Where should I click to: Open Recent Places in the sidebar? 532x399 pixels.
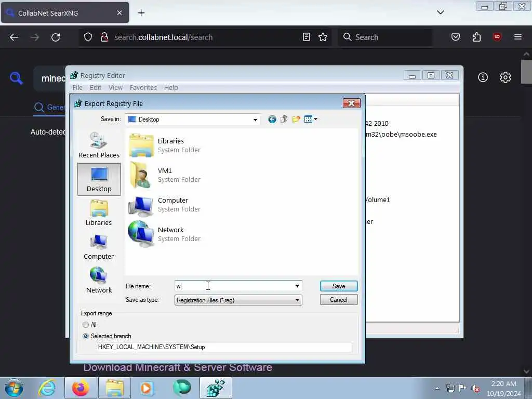[99, 145]
